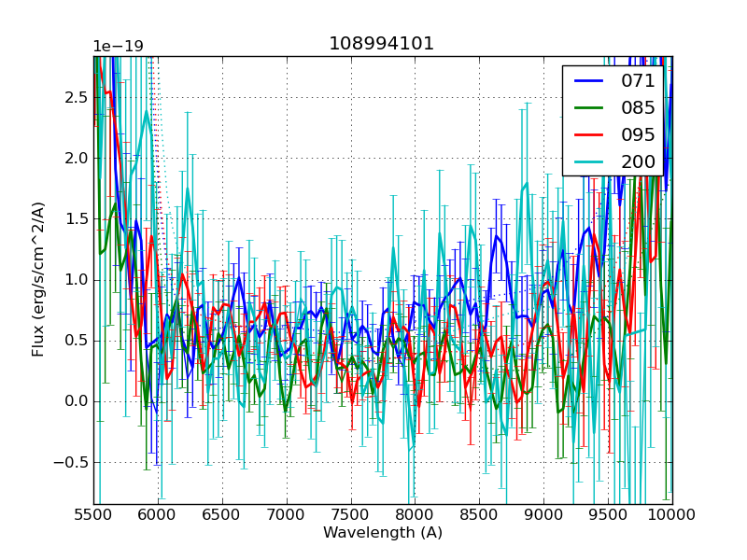Click the 10000 x-axis tick label

[x=672, y=514]
